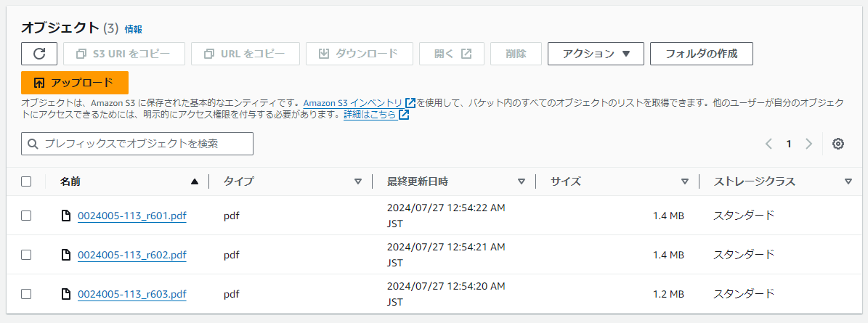
Task: Check the box for 0024005-113_r602.pdf
Action: (x=26, y=255)
